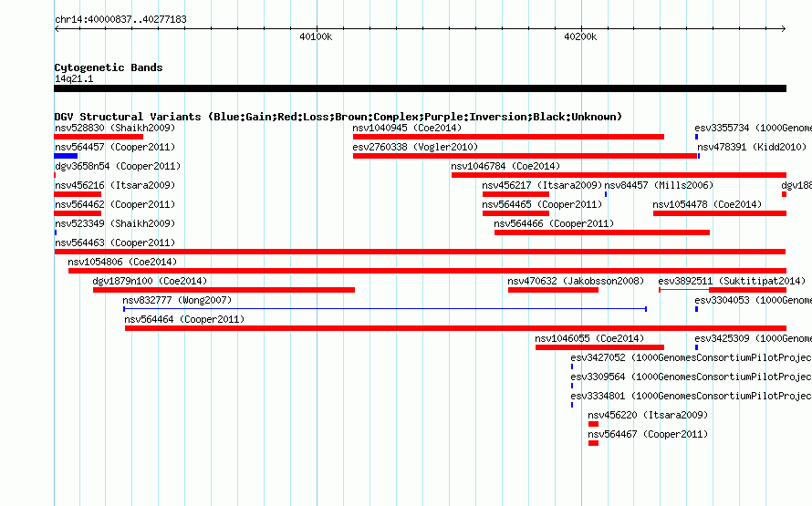Click esv3304053 variant label

coord(753,300)
